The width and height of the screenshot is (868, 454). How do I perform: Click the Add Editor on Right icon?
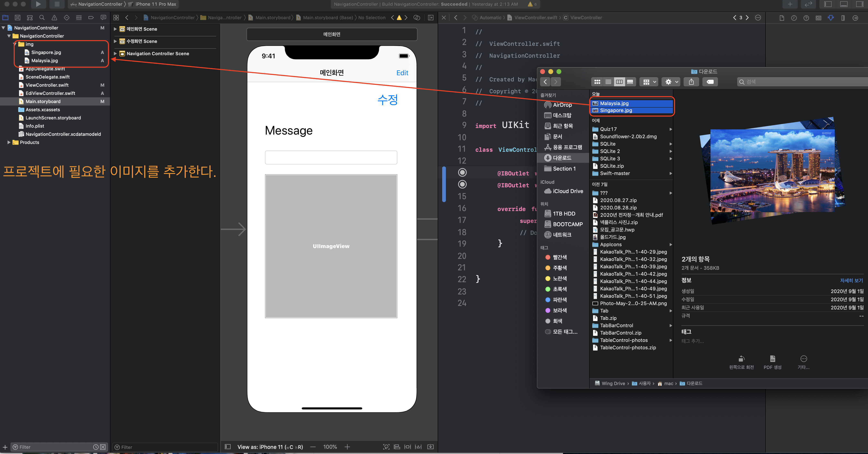(x=430, y=18)
